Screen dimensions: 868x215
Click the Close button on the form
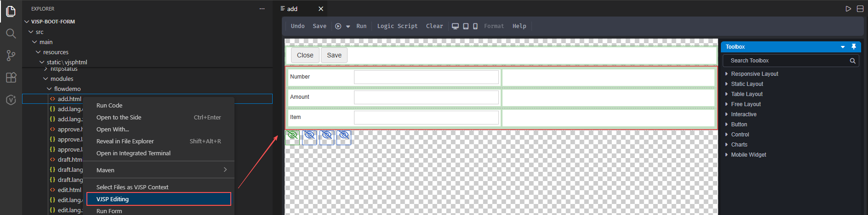point(305,55)
